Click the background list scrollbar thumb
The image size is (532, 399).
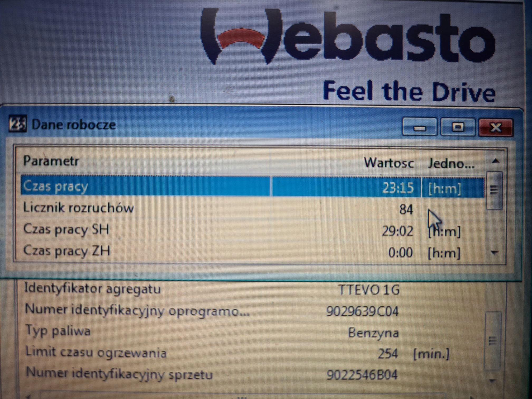click(x=493, y=341)
